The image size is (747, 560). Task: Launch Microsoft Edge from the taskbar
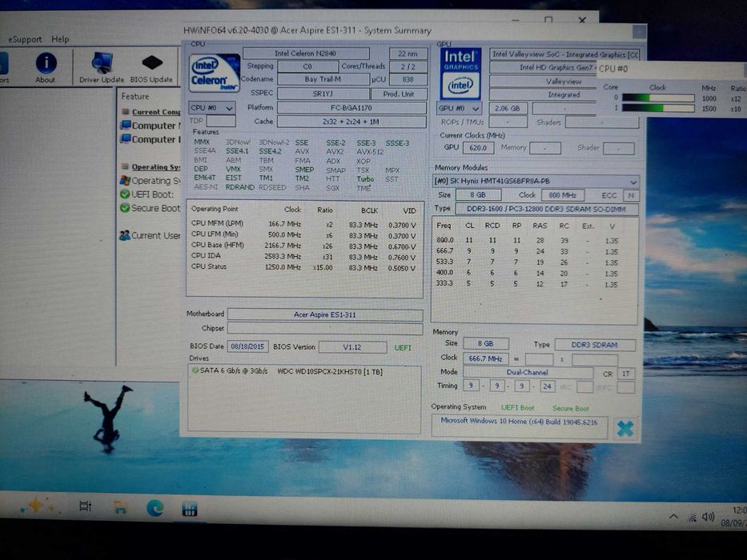click(155, 509)
